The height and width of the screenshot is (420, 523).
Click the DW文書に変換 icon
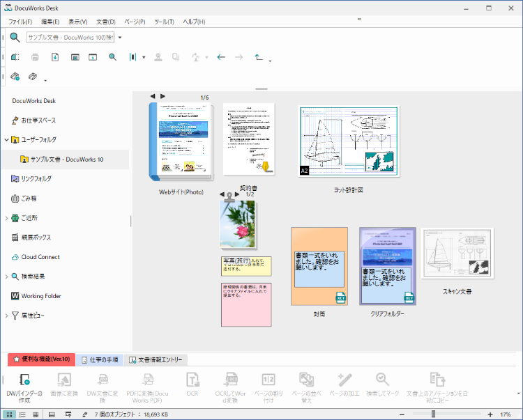tap(103, 380)
